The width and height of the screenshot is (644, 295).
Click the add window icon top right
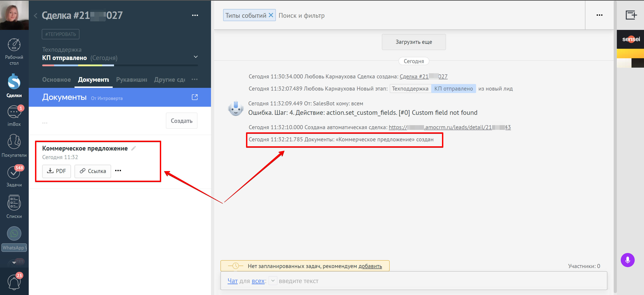(x=631, y=15)
